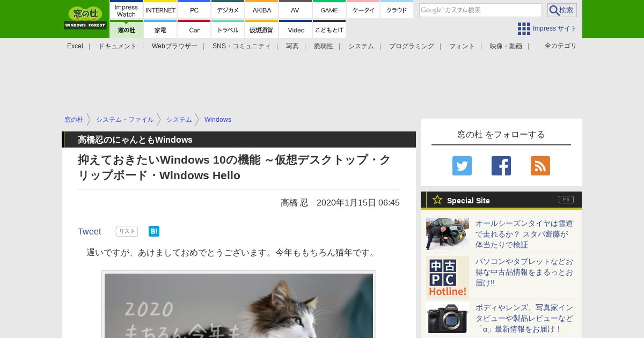Open the INTERNET tab
The image size is (644, 338).
tap(160, 10)
